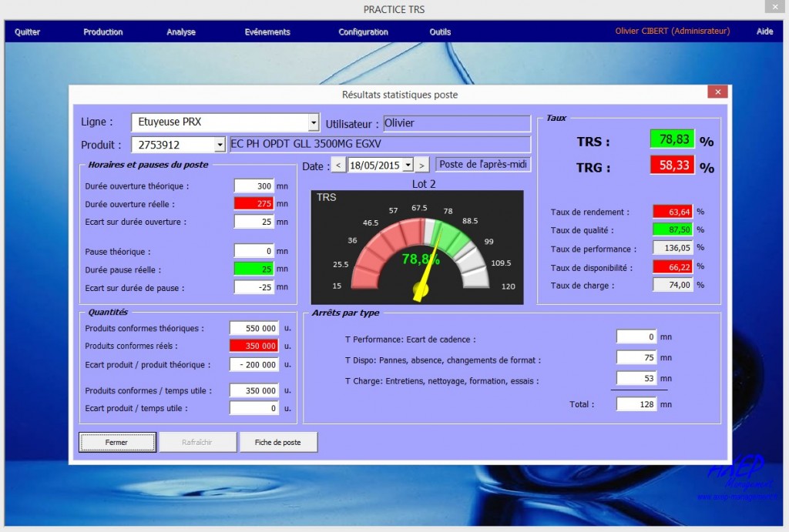Click the red Produits conformes réels field
The image size is (789, 532).
coord(254,346)
